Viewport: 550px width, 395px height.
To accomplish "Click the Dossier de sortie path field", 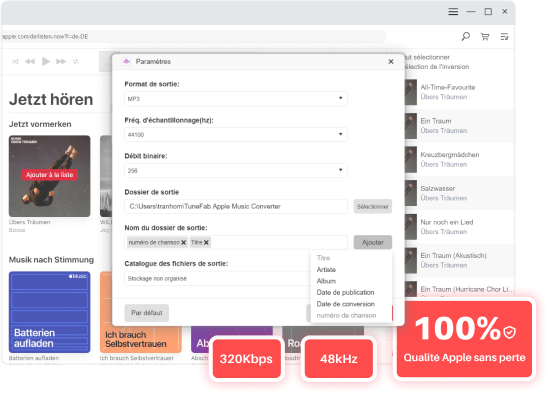I will (236, 206).
